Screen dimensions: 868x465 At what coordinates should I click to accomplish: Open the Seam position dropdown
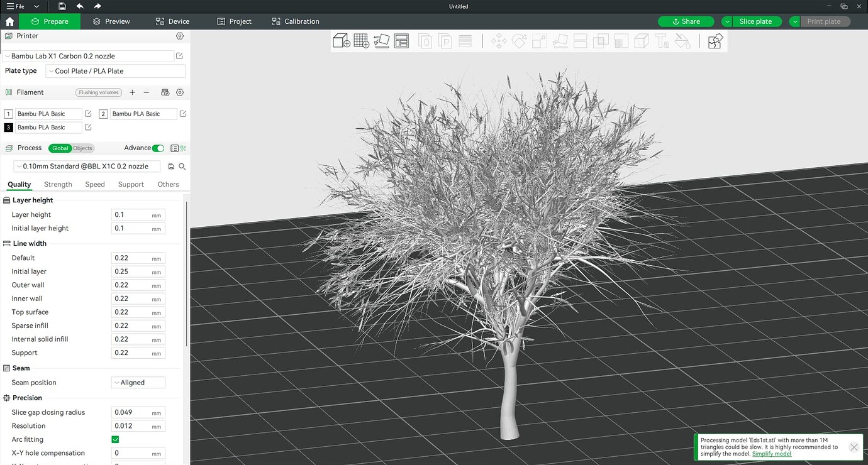(x=138, y=382)
